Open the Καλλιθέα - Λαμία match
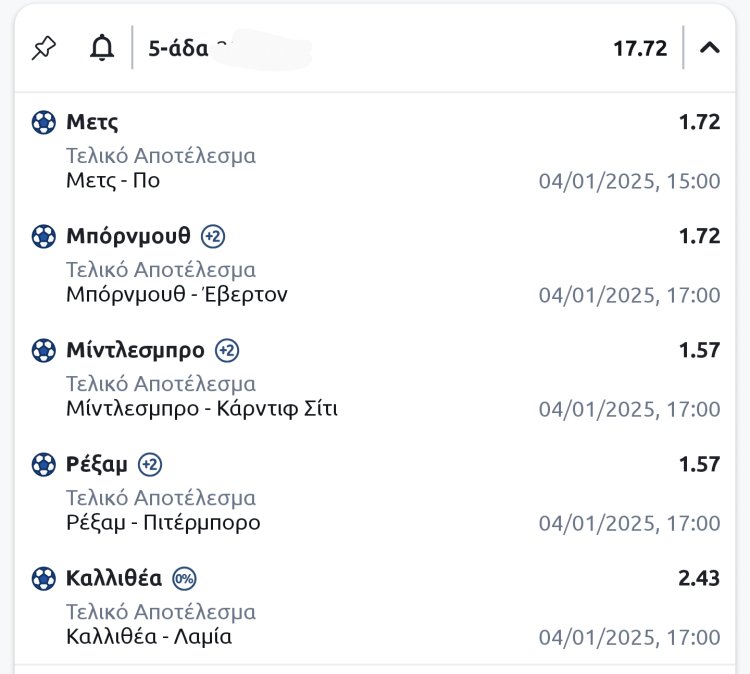This screenshot has height=674, width=750. pos(149,637)
